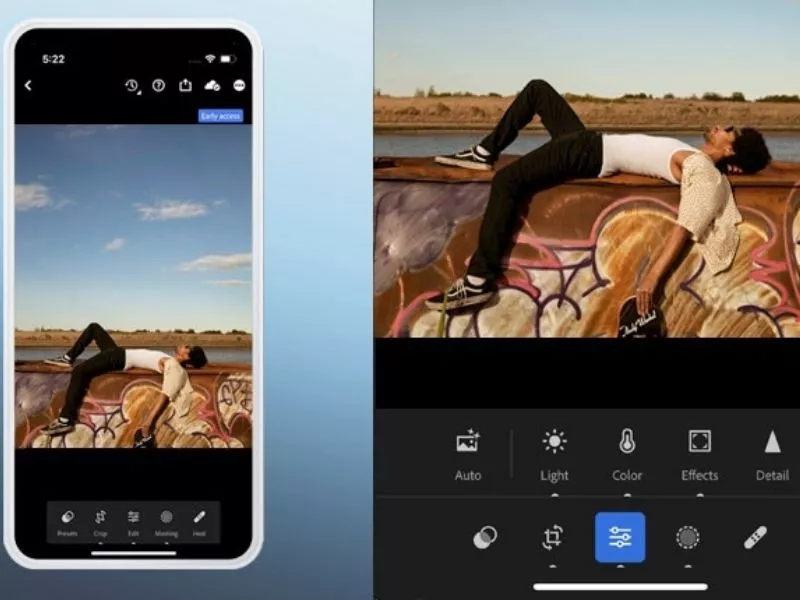800x600 pixels.
Task: Select Presets in the phone's bottom toolbar
Action: click(67, 523)
